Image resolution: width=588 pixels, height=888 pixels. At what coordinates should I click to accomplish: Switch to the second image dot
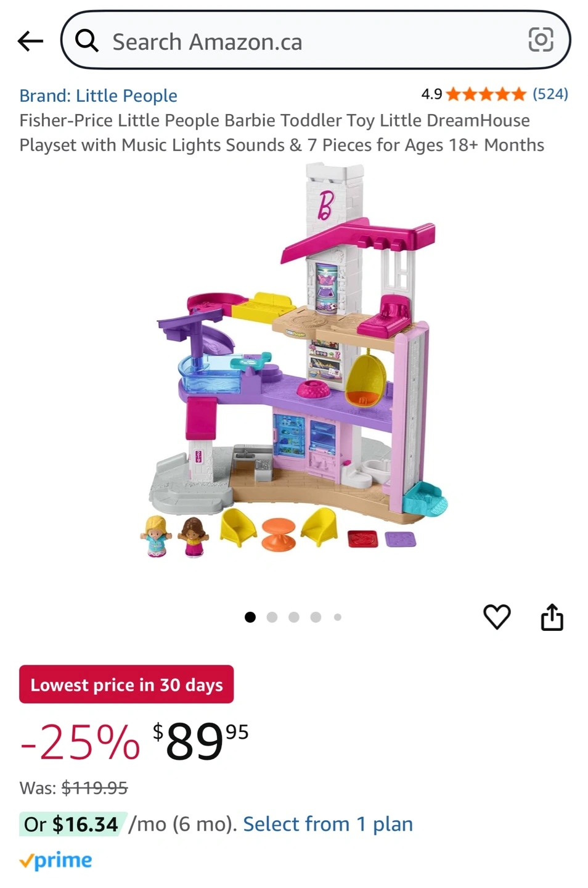[x=272, y=617]
